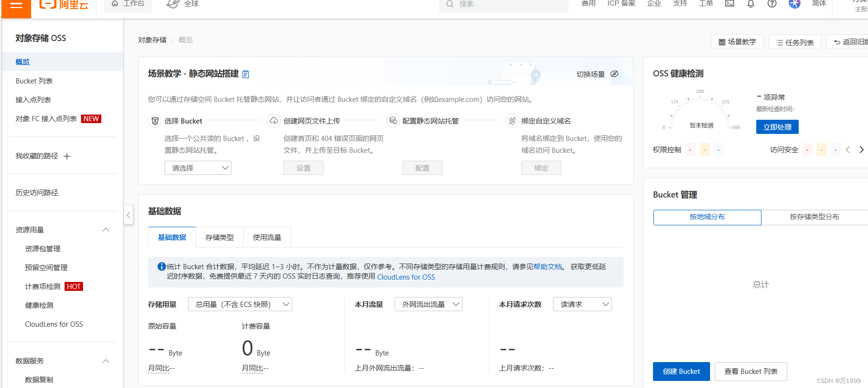
Task: Click the orange indicator beside 访问安全
Action: click(821, 150)
